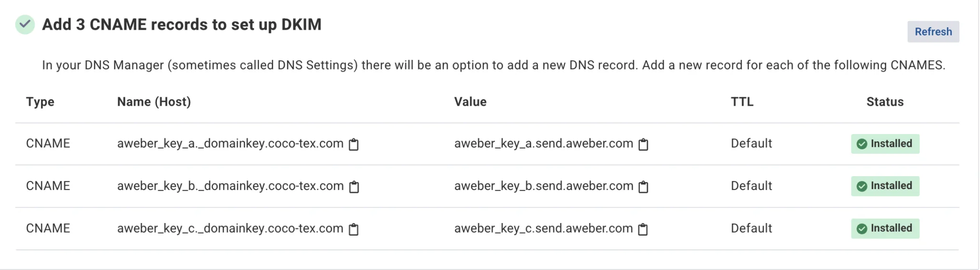Viewport: 980px width, 270px height.
Task: Click the Default TTL in the third row
Action: tap(751, 228)
